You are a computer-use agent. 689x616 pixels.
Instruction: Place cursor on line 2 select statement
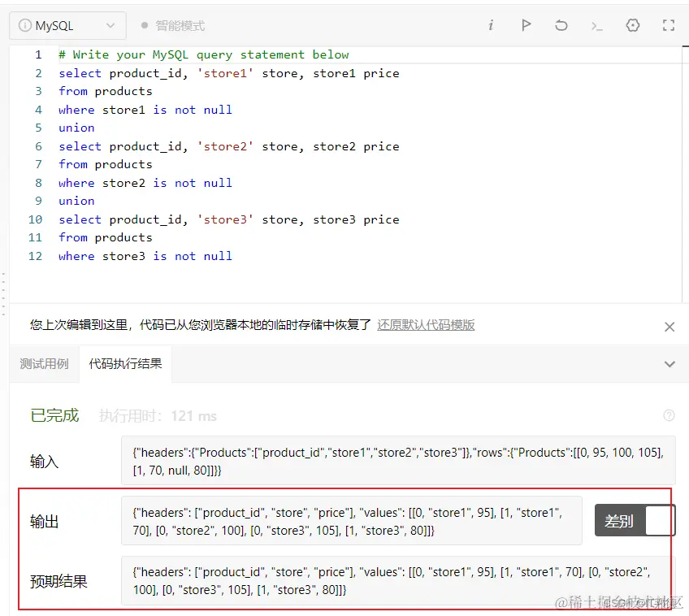[x=229, y=73]
